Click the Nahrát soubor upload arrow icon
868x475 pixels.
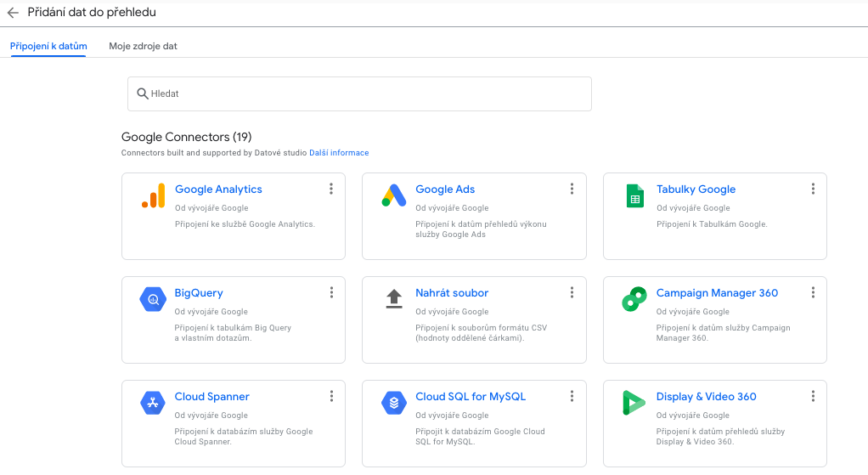pos(394,299)
